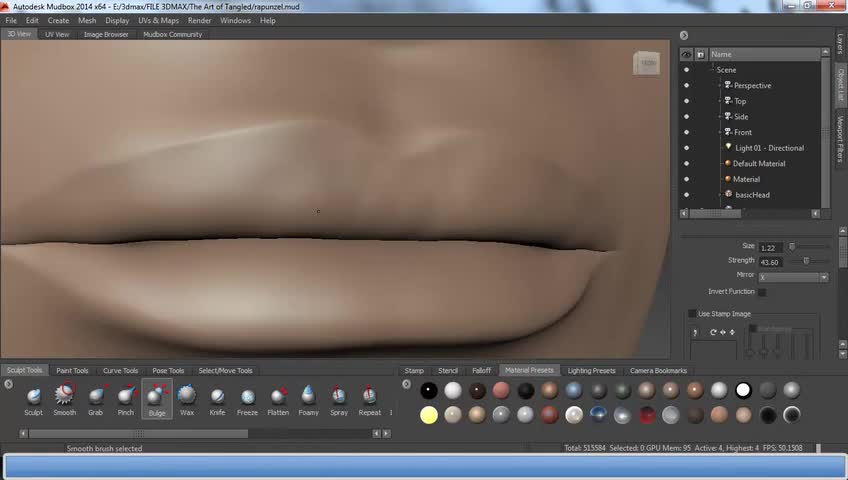The height and width of the screenshot is (480, 848).
Task: Click the Default Material sphere icon
Action: click(x=728, y=163)
